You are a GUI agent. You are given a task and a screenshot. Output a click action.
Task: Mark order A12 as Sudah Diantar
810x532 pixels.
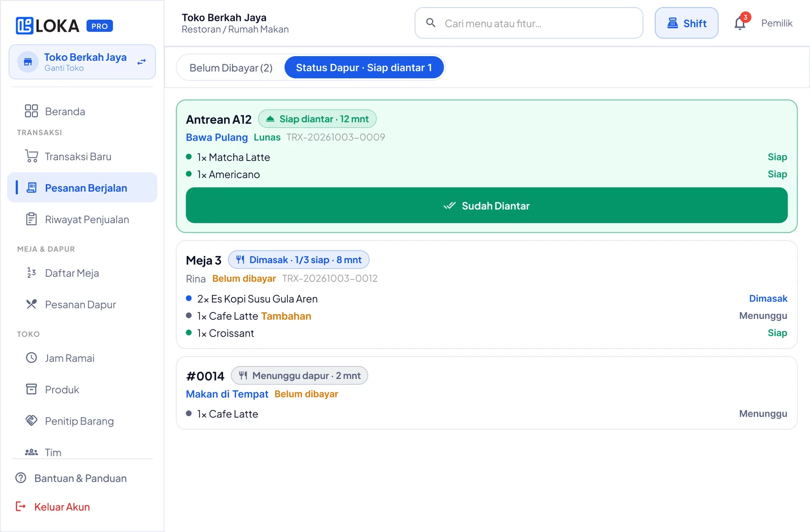[x=487, y=206]
